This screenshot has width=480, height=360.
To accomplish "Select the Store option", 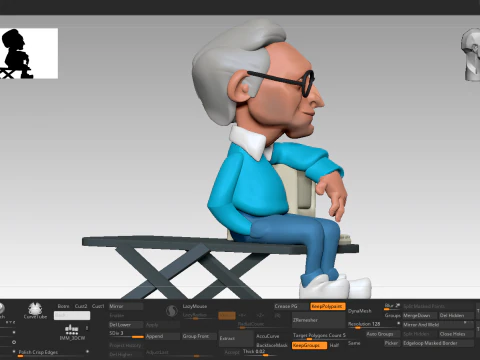I will (x=63, y=306).
